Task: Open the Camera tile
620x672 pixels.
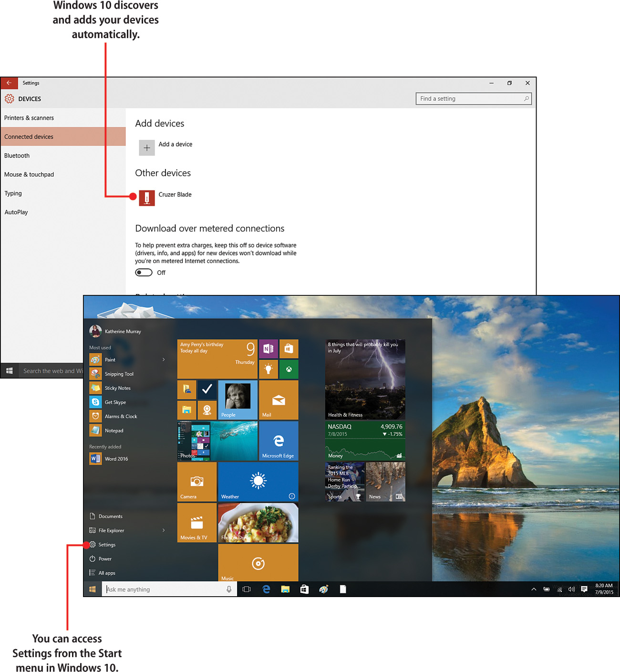Action: click(x=197, y=482)
